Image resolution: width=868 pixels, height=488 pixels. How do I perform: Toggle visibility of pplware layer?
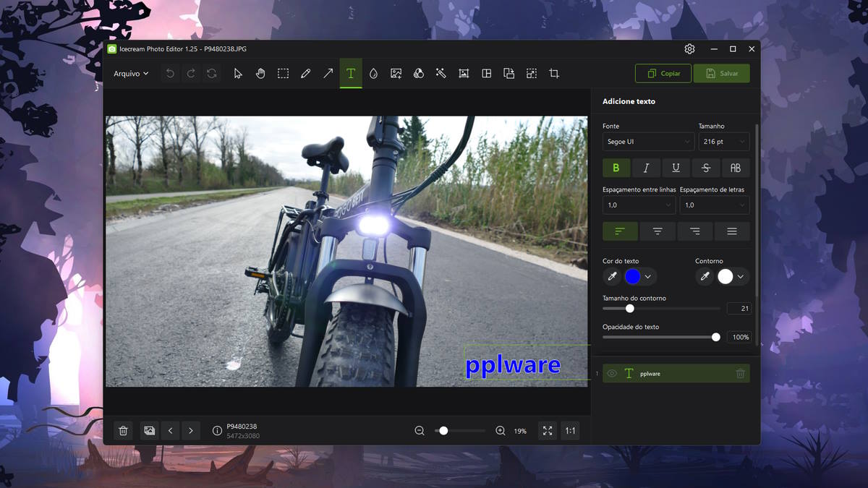pos(612,374)
